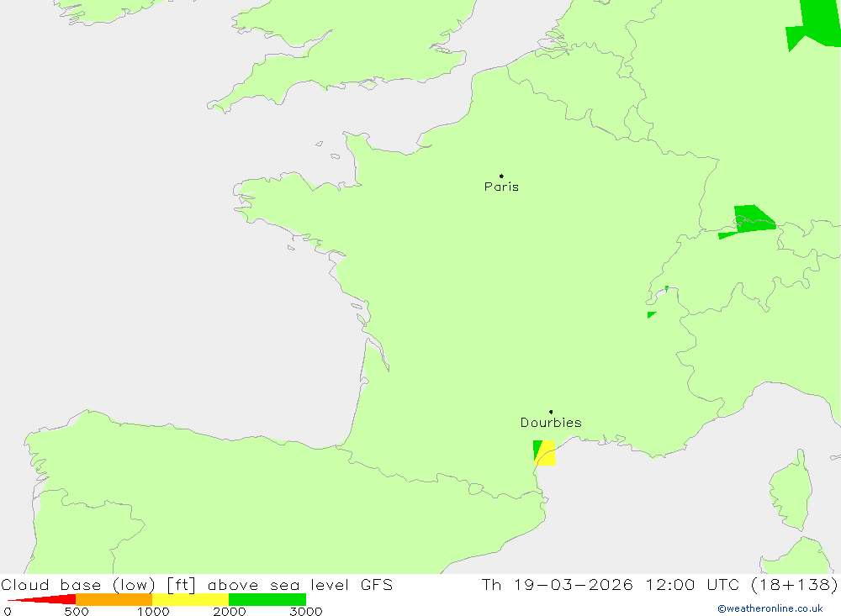The height and width of the screenshot is (616, 841).
Task: Click the legend value '3000'
Action: pos(306,611)
